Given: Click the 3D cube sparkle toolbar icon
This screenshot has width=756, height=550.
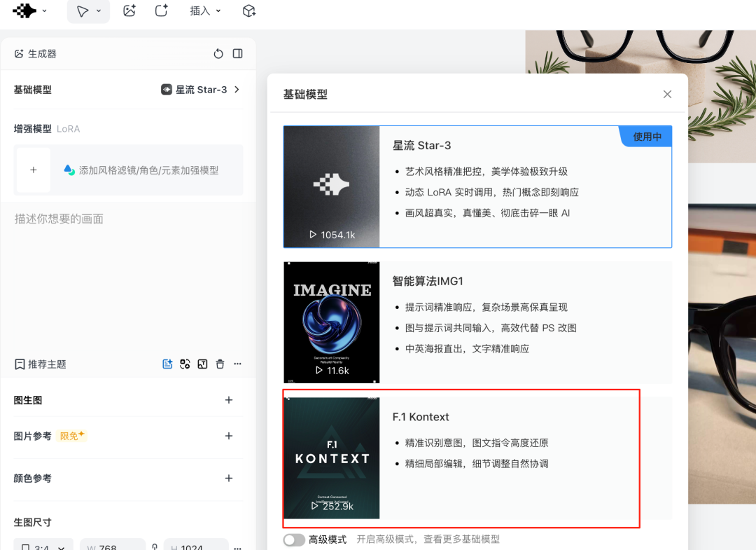Looking at the screenshot, I should click(248, 11).
